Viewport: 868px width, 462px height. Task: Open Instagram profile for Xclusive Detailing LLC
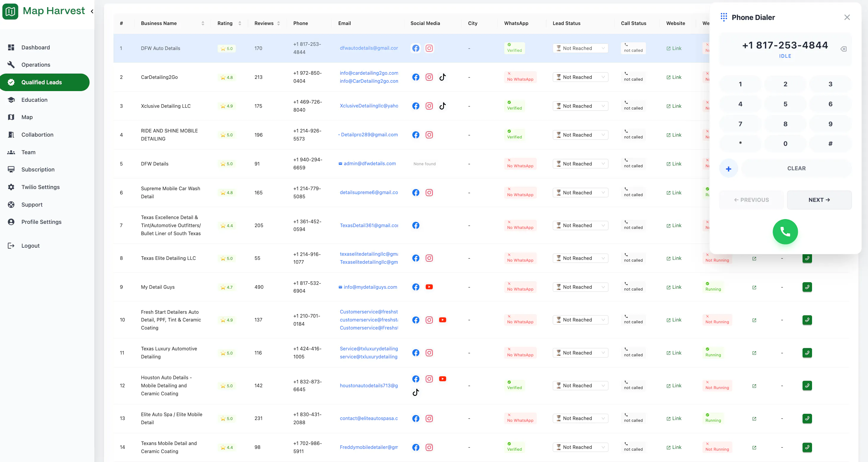429,106
